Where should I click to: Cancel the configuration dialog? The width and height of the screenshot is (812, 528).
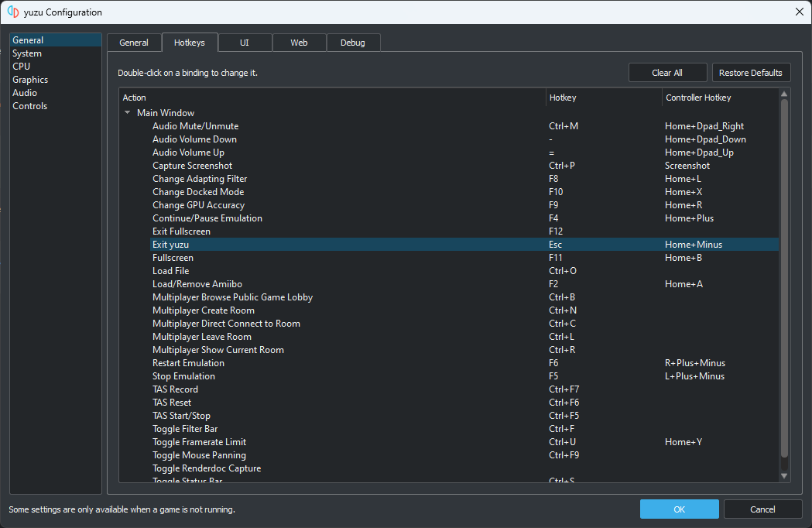click(x=762, y=509)
